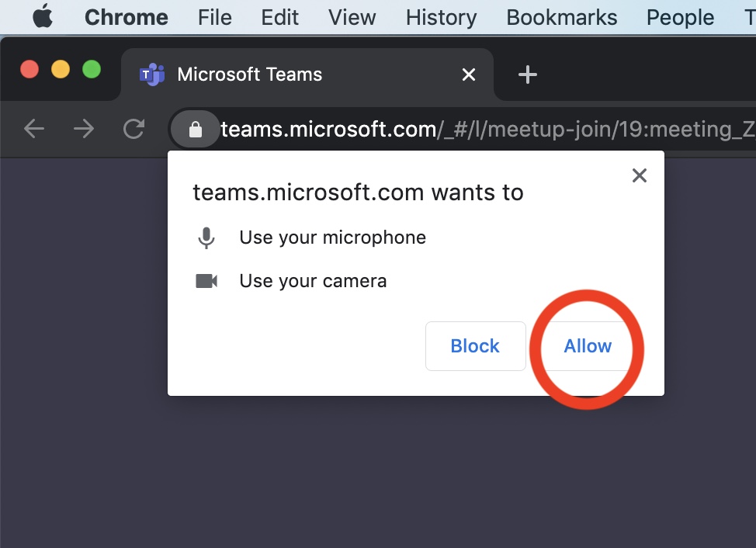Block microphone and camera access
Image resolution: width=756 pixels, height=548 pixels.
[475, 346]
